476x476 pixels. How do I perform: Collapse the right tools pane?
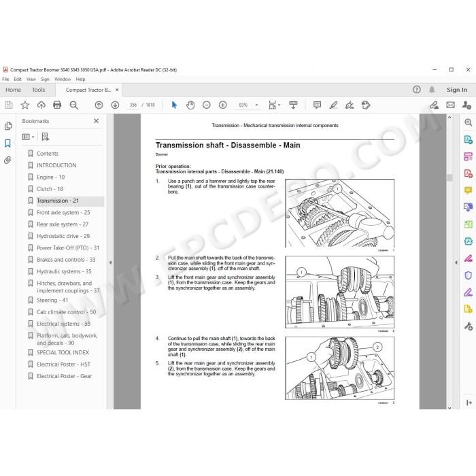pos(456,262)
